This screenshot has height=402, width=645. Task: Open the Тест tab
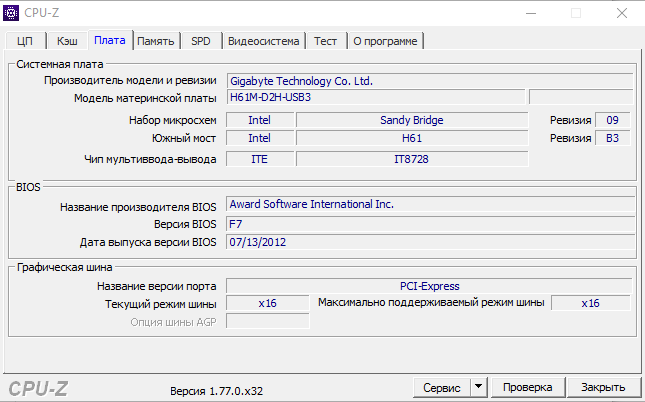click(325, 41)
